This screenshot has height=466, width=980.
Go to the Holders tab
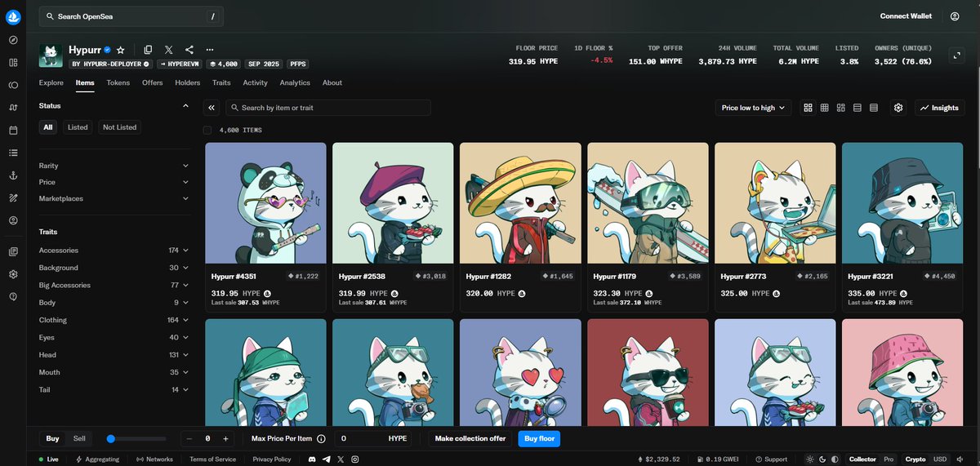pyautogui.click(x=187, y=82)
